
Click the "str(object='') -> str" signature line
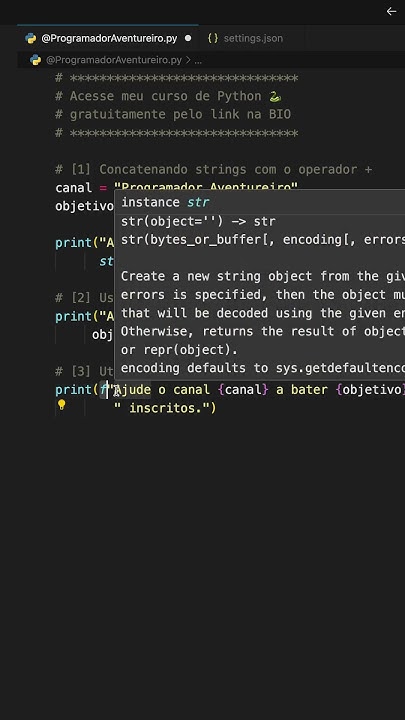point(198,221)
